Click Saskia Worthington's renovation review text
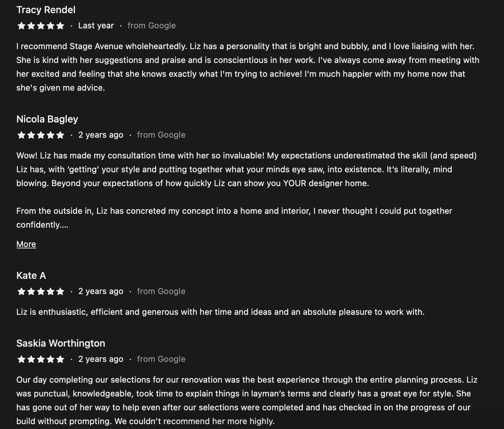 coord(247,401)
